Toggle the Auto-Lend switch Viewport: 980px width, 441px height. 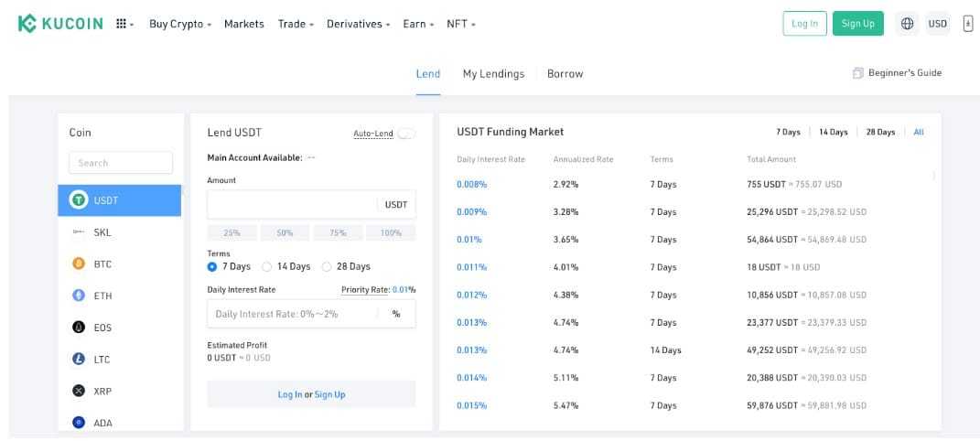[406, 133]
